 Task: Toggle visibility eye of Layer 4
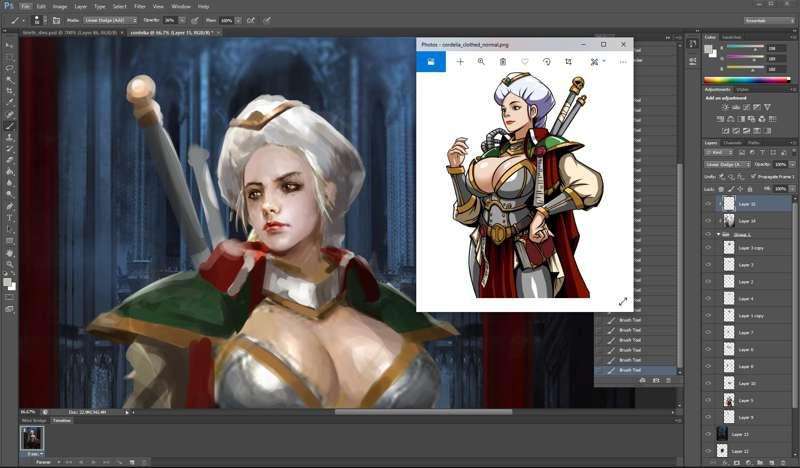(708, 299)
